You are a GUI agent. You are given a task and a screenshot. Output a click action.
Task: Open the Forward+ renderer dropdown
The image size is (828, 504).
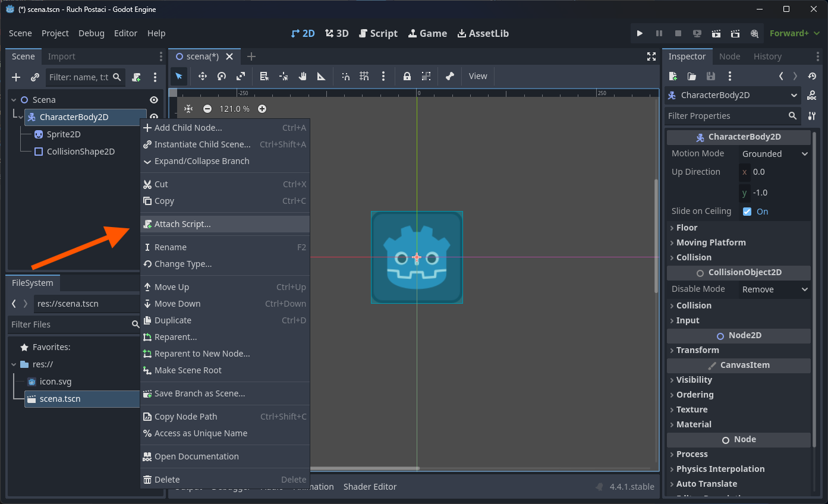pos(795,33)
